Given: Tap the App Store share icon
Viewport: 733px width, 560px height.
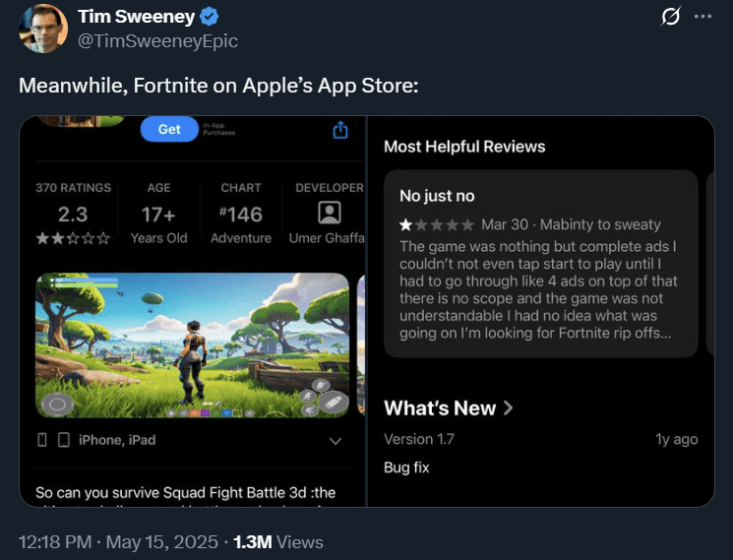Looking at the screenshot, I should [340, 130].
